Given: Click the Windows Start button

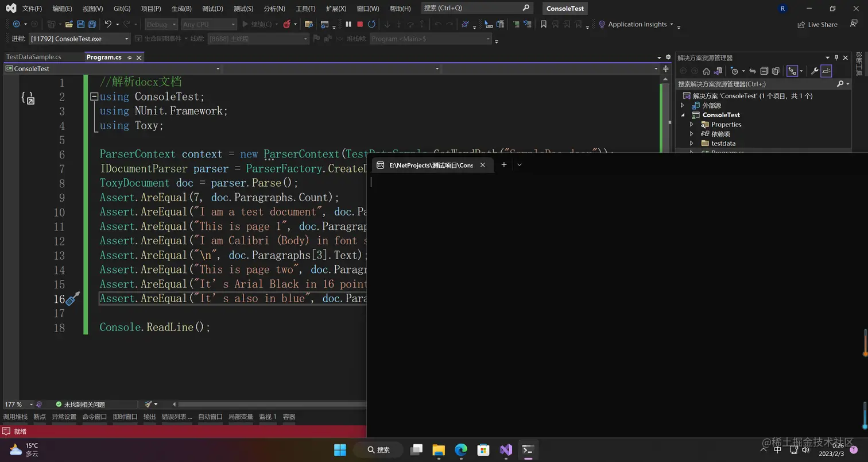Looking at the screenshot, I should [x=340, y=449].
